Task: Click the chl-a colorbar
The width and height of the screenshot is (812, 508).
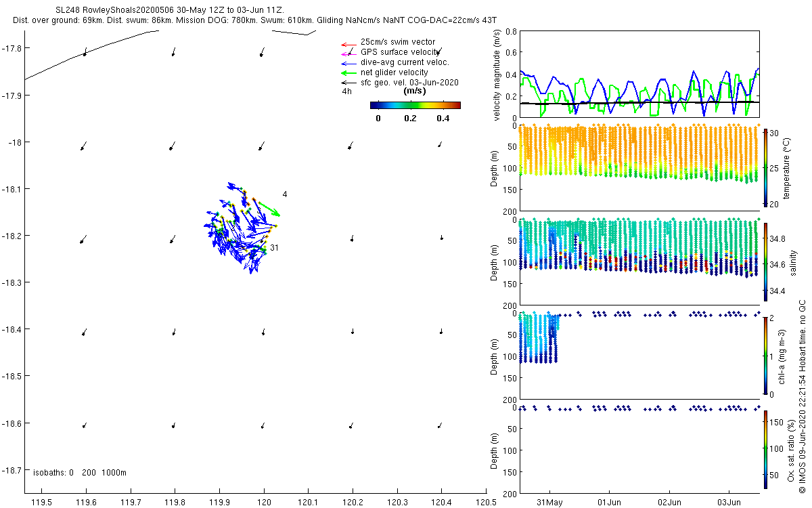Action: point(765,356)
